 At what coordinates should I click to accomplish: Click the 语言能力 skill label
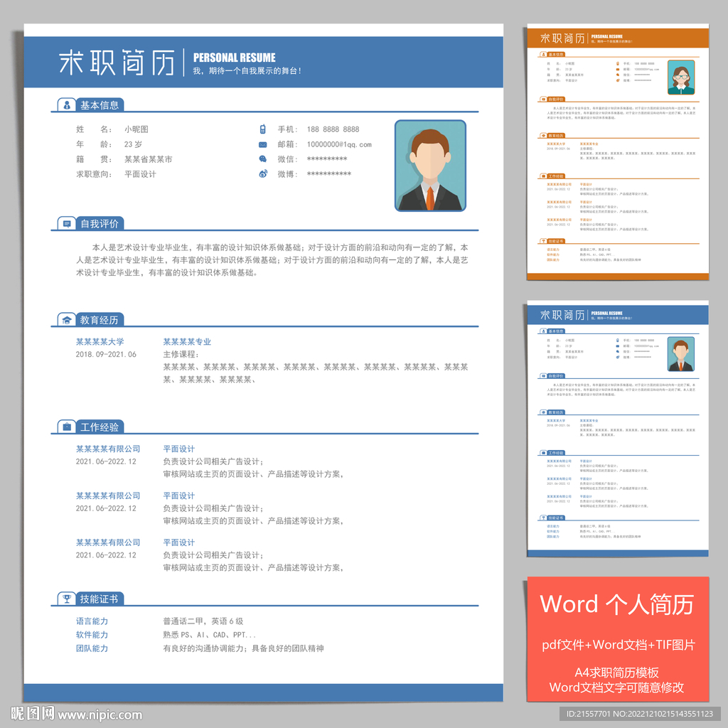92,621
